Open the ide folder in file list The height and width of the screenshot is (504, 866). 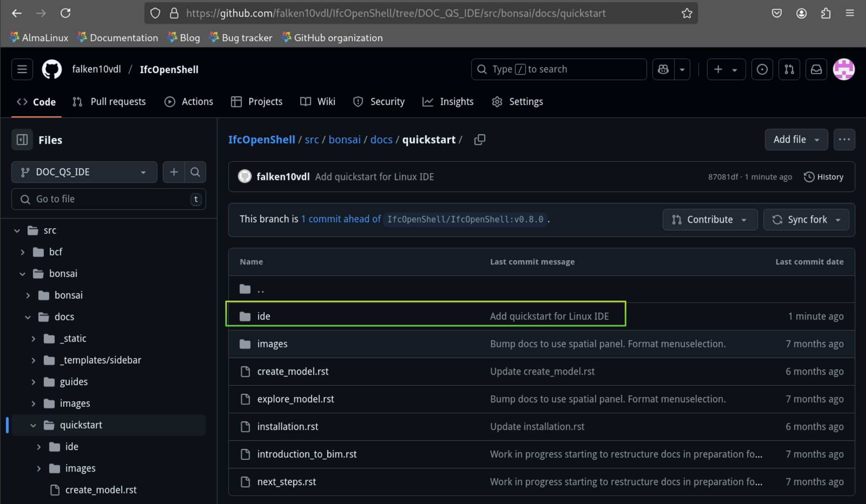point(263,316)
